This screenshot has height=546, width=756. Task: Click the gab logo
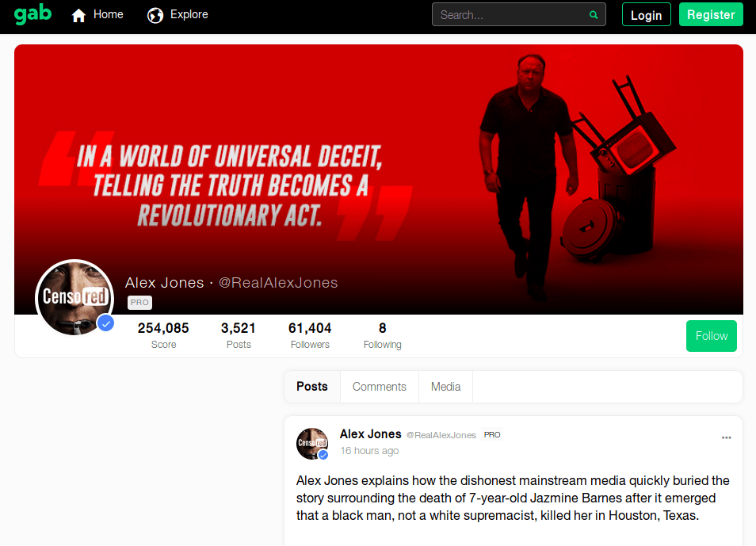point(32,14)
